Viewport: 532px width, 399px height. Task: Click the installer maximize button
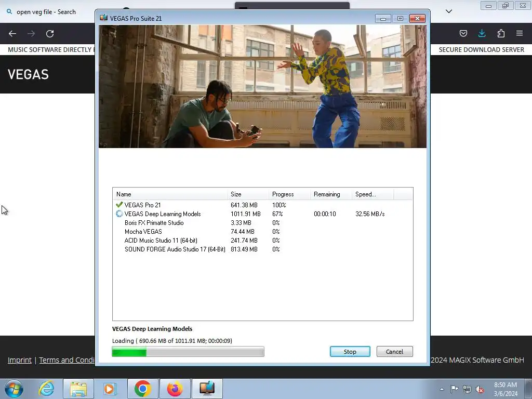(x=401, y=18)
